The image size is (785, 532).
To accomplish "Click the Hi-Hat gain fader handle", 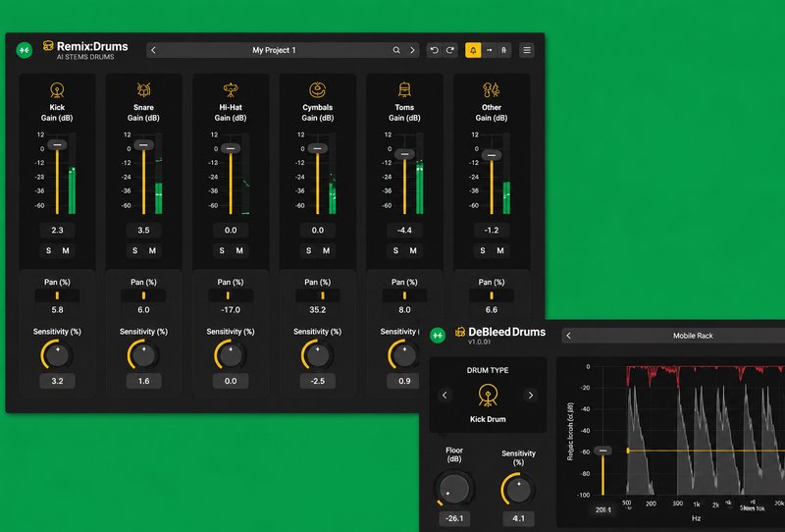I will [x=231, y=148].
